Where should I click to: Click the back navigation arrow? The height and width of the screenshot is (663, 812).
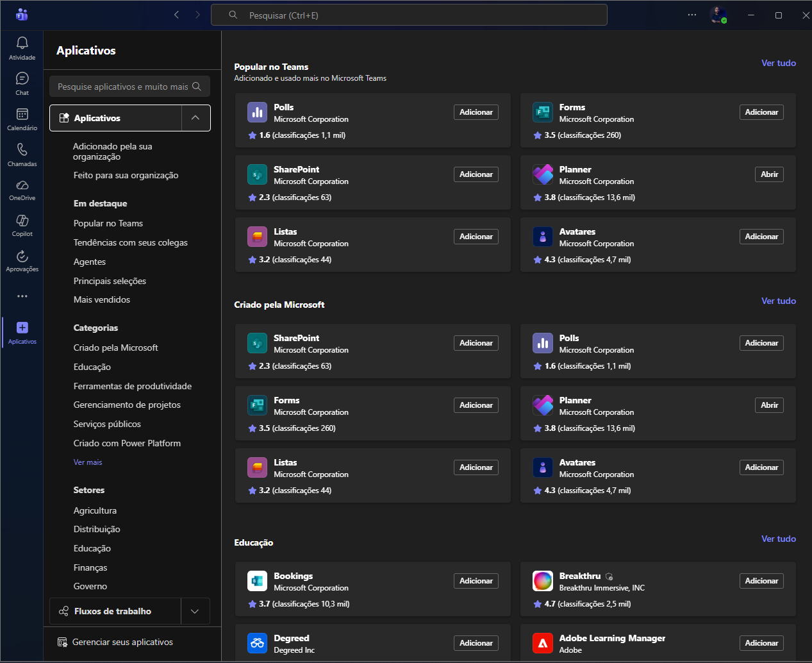point(177,15)
